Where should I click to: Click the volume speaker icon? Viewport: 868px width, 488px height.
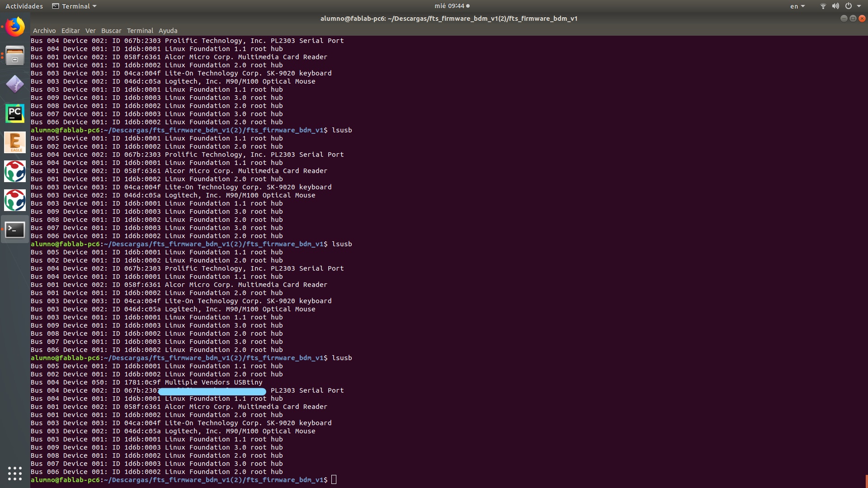(835, 6)
